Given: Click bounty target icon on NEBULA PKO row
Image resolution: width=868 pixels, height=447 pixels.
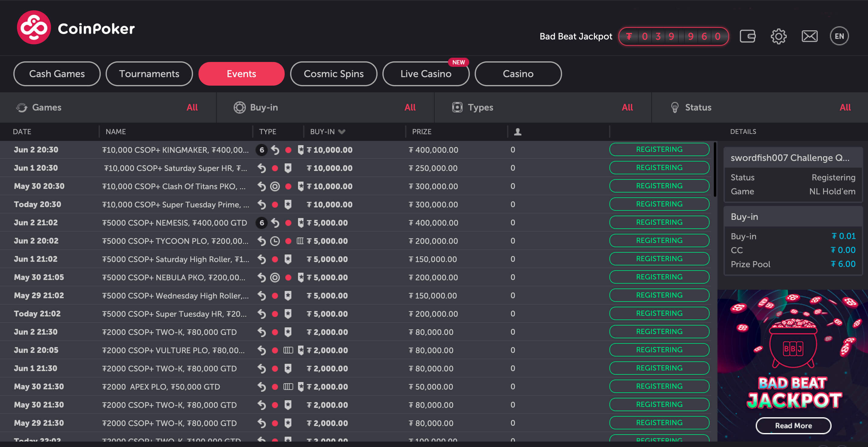Looking at the screenshot, I should pyautogui.click(x=275, y=278).
